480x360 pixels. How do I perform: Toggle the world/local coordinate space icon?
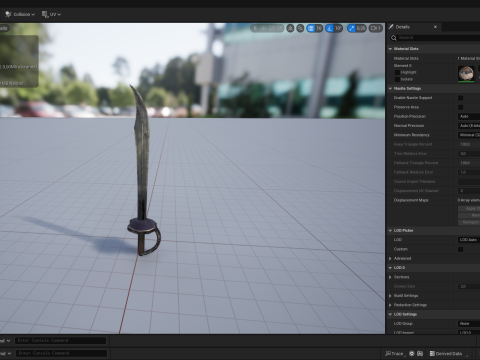[x=290, y=28]
